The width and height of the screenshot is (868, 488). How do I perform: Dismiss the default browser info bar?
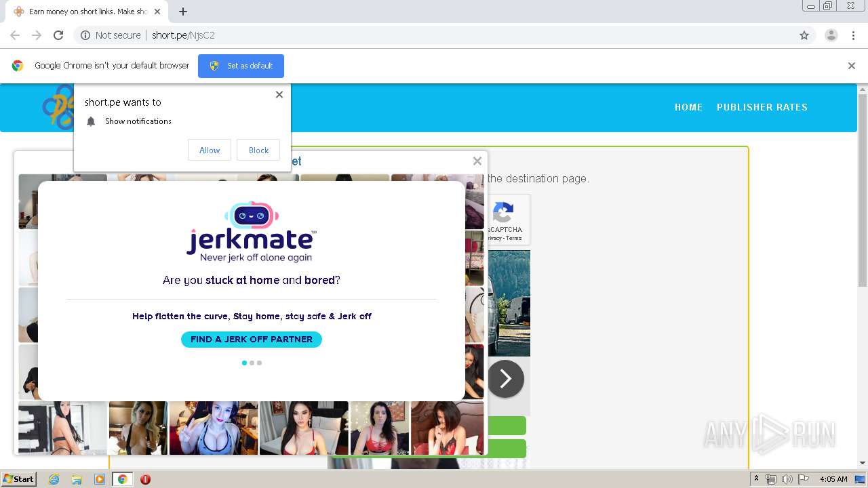[x=852, y=66]
